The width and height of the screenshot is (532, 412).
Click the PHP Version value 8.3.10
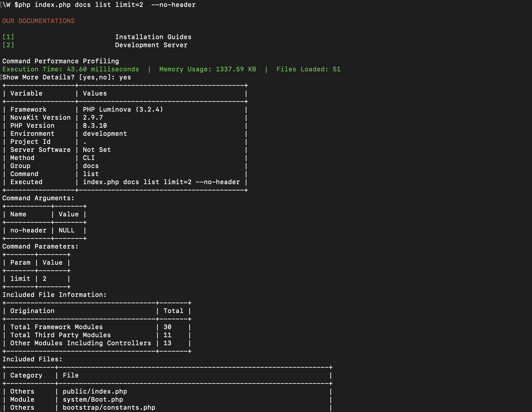click(95, 126)
